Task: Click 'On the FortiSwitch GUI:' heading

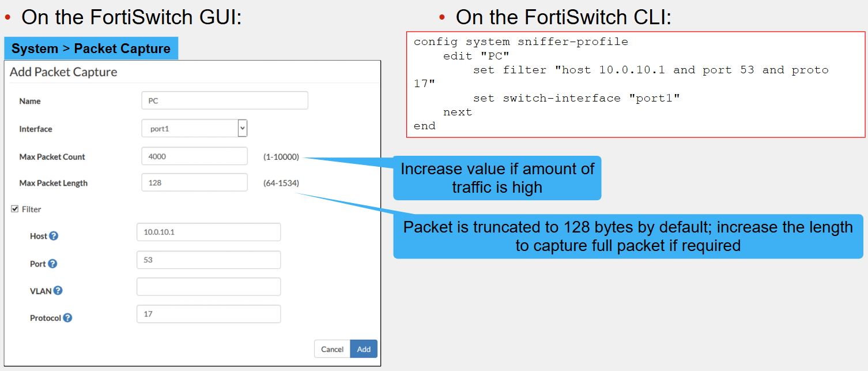Action: coord(131,17)
